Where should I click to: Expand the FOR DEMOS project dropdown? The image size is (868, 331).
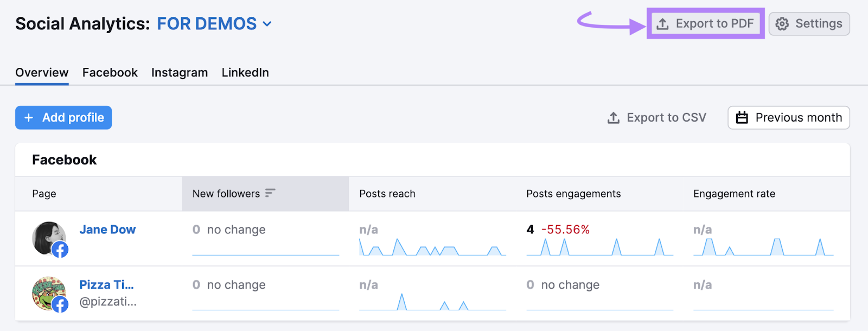pyautogui.click(x=266, y=24)
